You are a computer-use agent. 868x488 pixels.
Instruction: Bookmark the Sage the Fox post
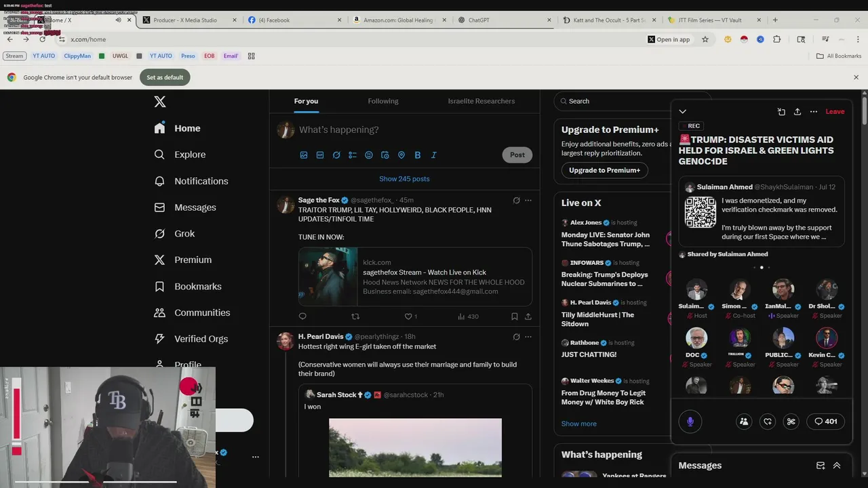515,317
